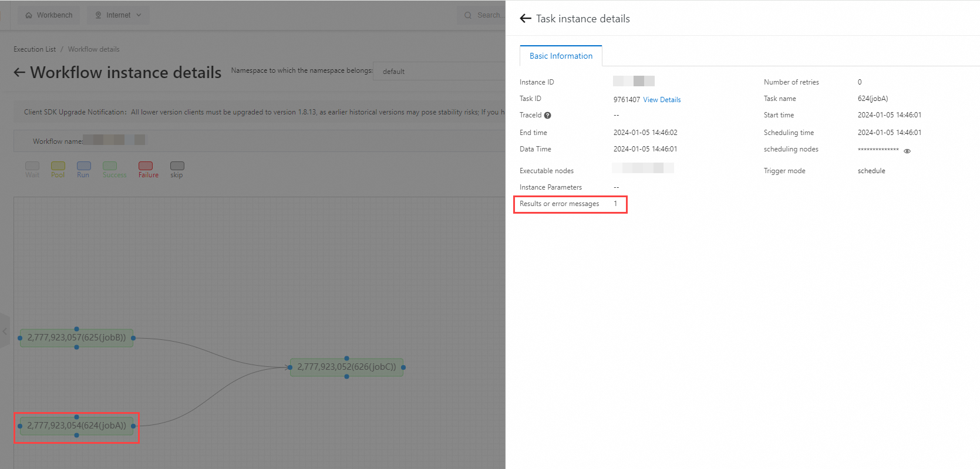Viewport: 980px width, 469px height.
Task: Select the 626(jobC) workflow node
Action: pos(346,367)
